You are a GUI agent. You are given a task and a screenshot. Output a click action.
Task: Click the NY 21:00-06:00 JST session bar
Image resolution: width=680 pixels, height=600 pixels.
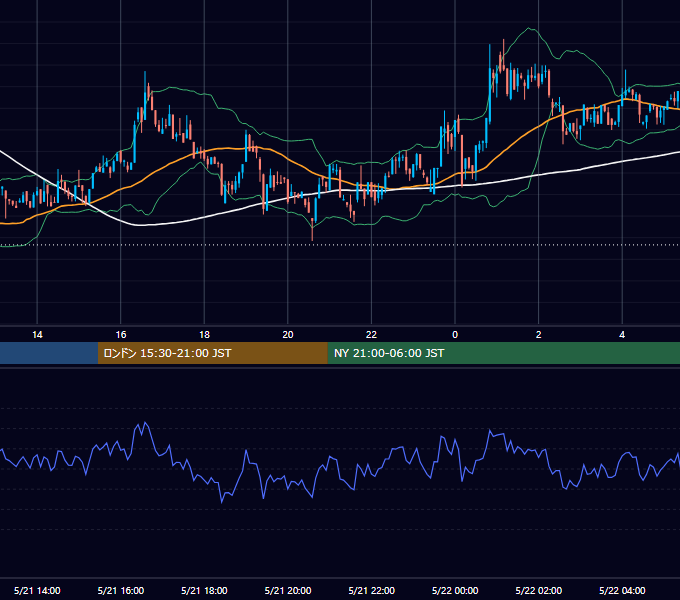(x=503, y=353)
